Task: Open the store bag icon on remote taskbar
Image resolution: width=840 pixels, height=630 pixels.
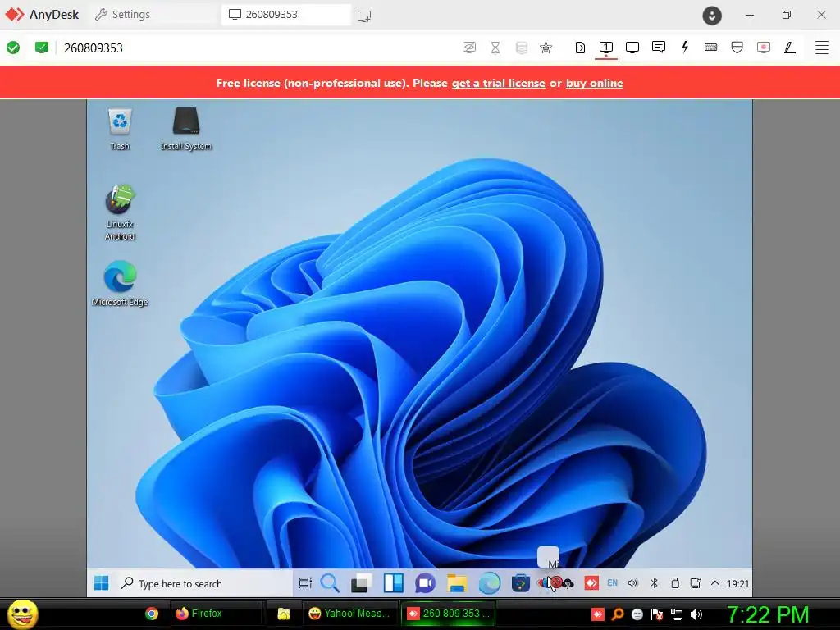Action: click(x=520, y=583)
